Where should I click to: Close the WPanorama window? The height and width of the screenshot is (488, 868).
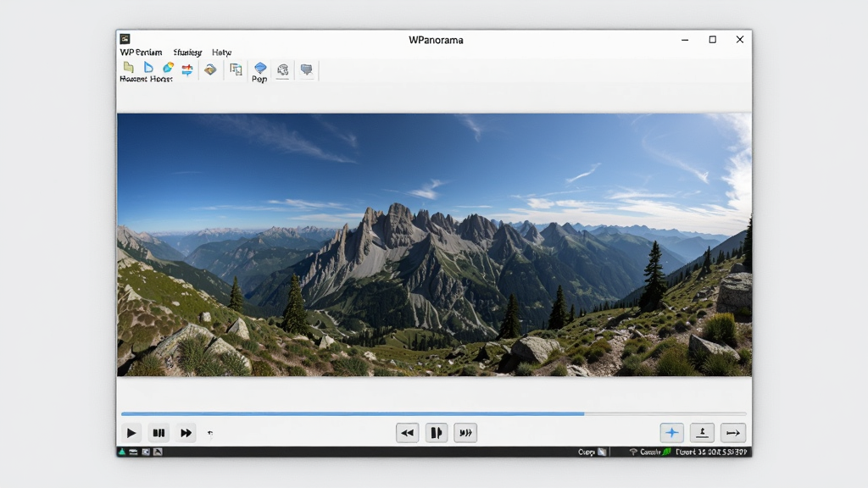tap(739, 39)
